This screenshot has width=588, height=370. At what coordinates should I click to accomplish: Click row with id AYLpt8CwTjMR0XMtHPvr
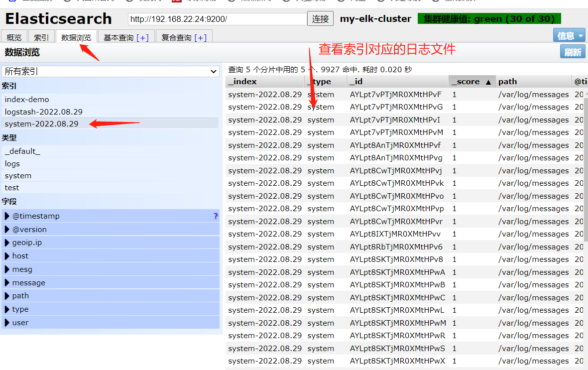pos(405,222)
